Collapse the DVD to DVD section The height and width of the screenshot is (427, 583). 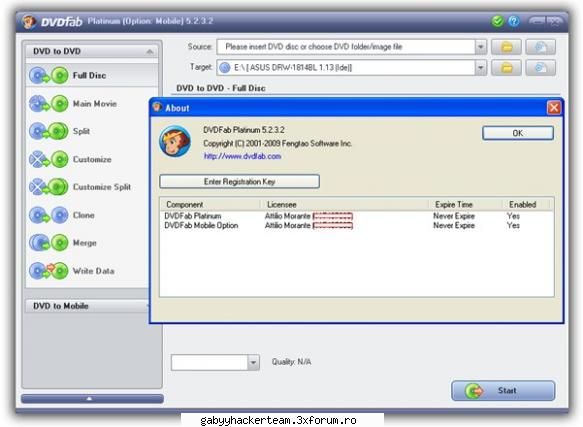(150, 51)
